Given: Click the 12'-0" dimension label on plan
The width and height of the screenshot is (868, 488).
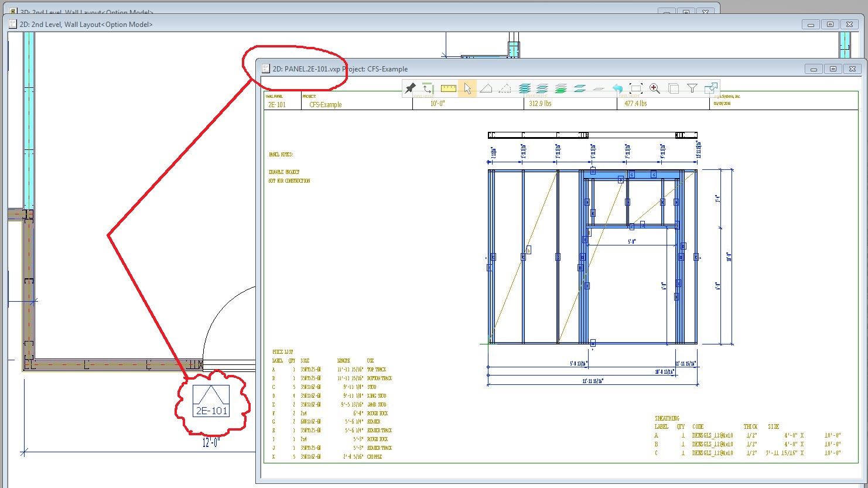Looking at the screenshot, I should point(210,443).
